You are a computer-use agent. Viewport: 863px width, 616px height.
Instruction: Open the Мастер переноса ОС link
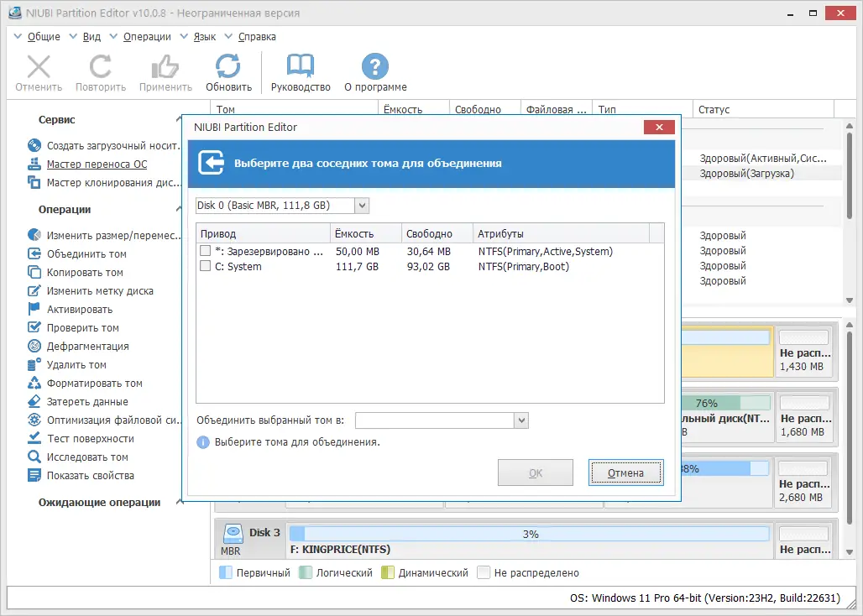(x=97, y=164)
